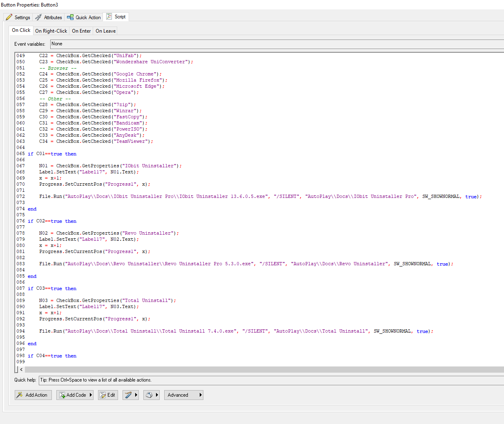Click the 'if C03==true then' line
Viewport: 504px width, 424px height.
pyautogui.click(x=52, y=289)
